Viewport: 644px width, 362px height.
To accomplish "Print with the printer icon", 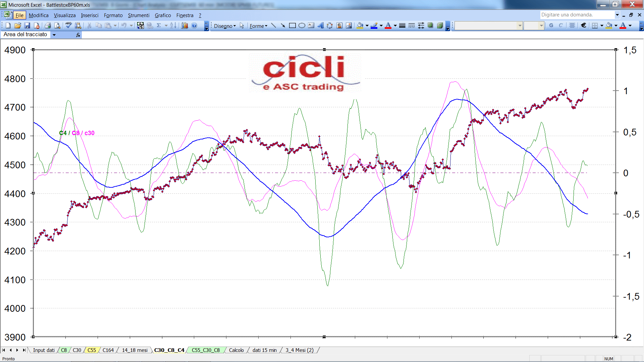I will click(x=48, y=25).
